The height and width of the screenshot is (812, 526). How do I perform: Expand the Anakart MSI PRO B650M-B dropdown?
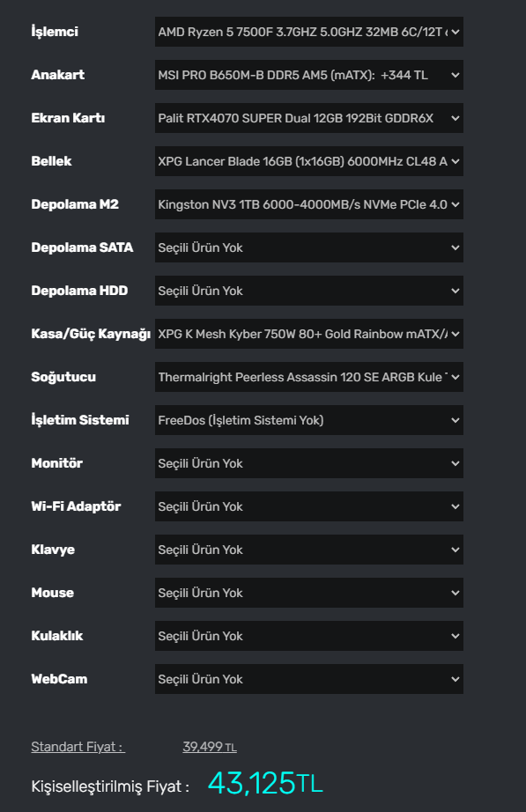point(309,75)
